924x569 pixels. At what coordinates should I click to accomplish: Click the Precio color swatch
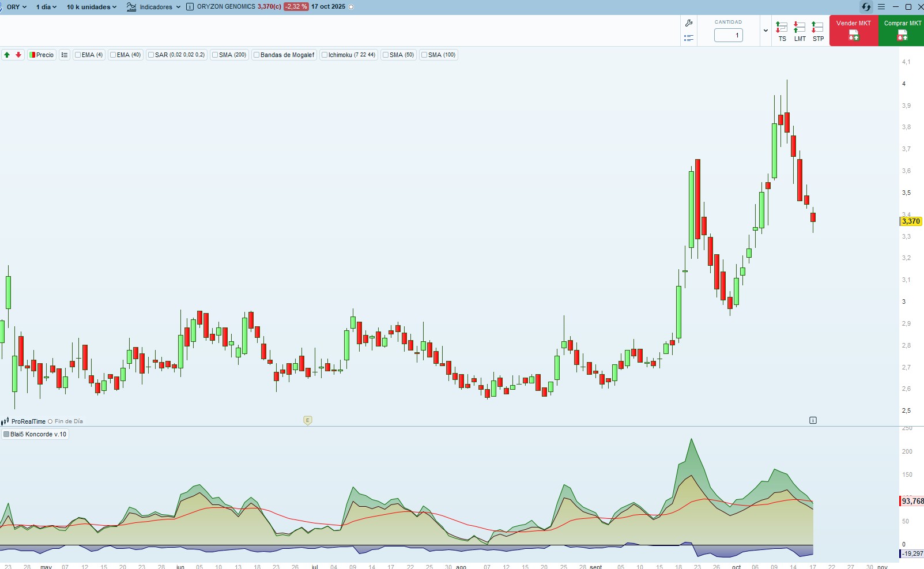click(x=33, y=55)
